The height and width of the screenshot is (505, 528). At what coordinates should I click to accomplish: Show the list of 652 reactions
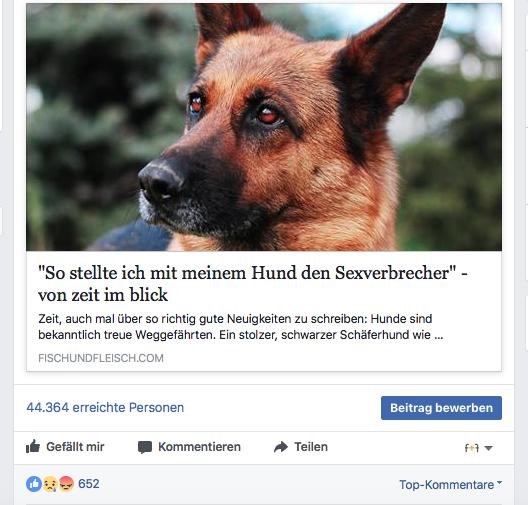89,484
